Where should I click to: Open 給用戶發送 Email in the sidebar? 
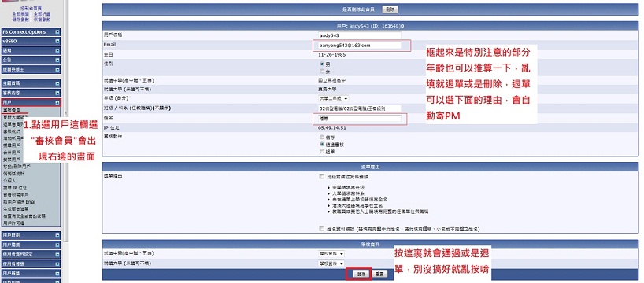(20, 202)
